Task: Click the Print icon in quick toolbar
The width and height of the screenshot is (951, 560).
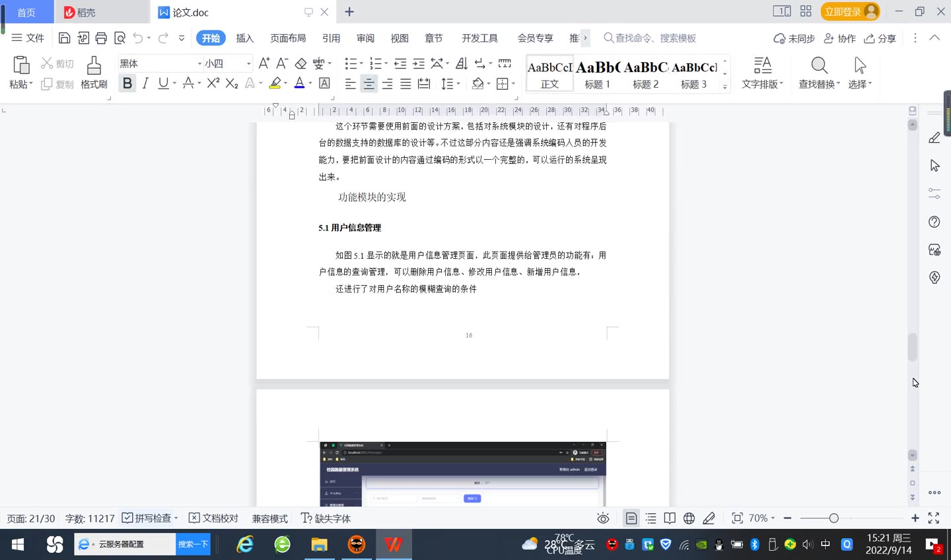Action: coord(101,38)
